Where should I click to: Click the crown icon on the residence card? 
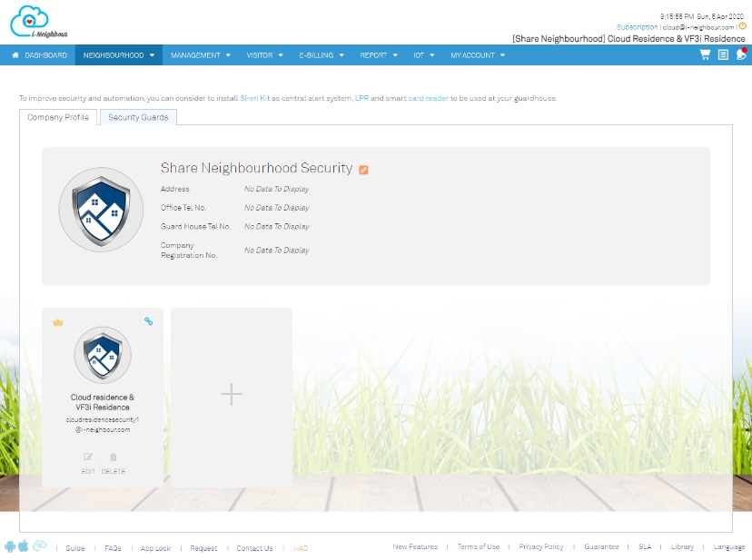point(57,321)
